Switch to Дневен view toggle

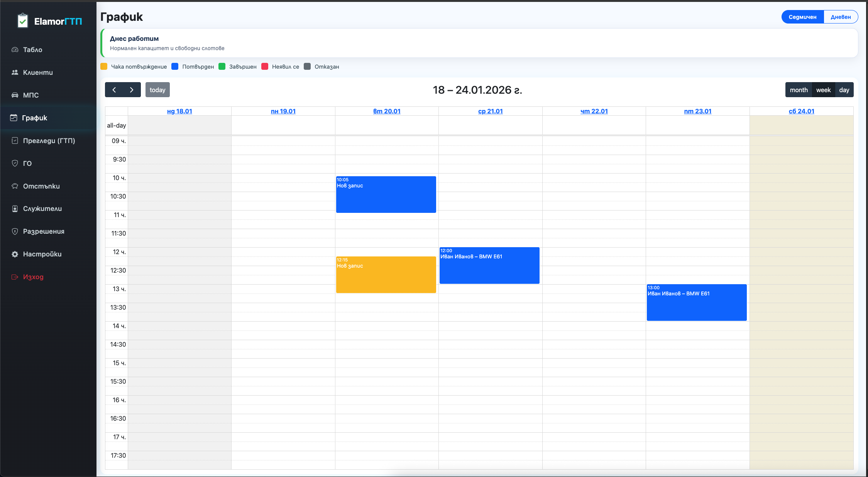(841, 17)
